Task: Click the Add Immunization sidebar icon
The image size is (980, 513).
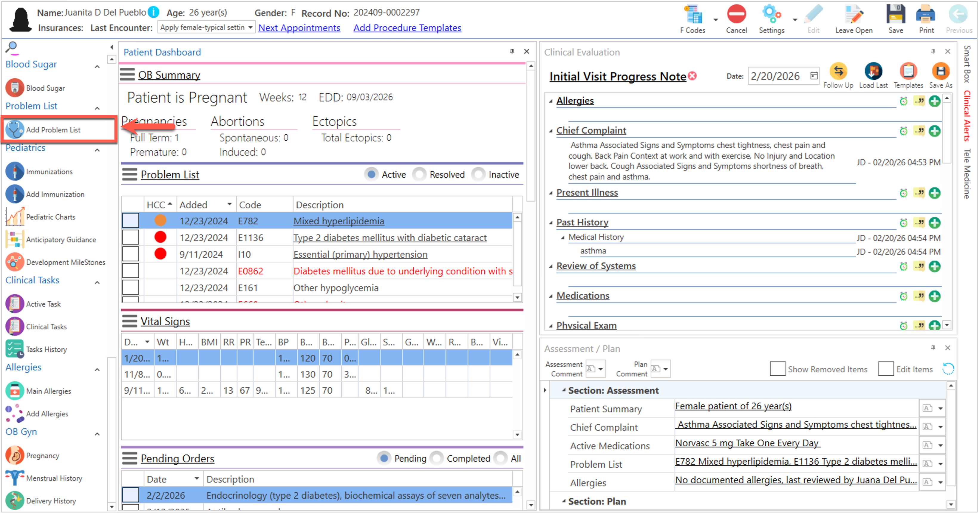Action: click(x=15, y=194)
